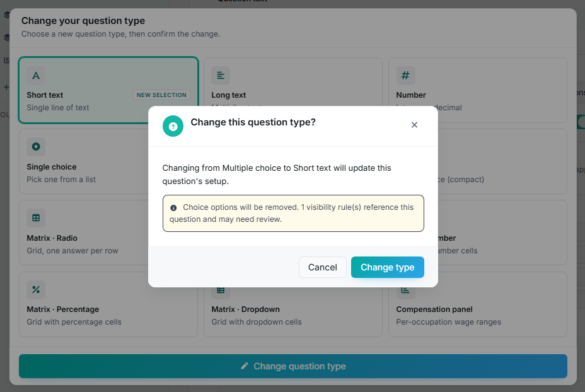Click 'Grid, one answer per row' description
This screenshot has width=585, height=392.
72,251
